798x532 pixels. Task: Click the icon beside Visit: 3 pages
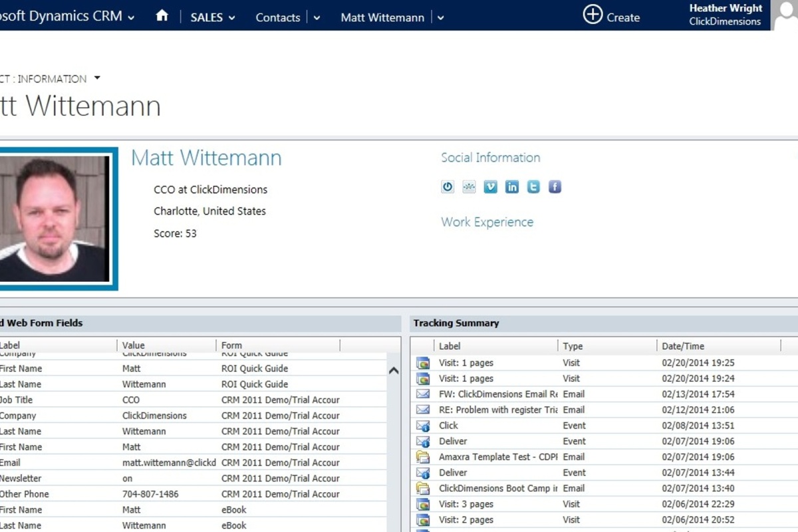click(423, 504)
